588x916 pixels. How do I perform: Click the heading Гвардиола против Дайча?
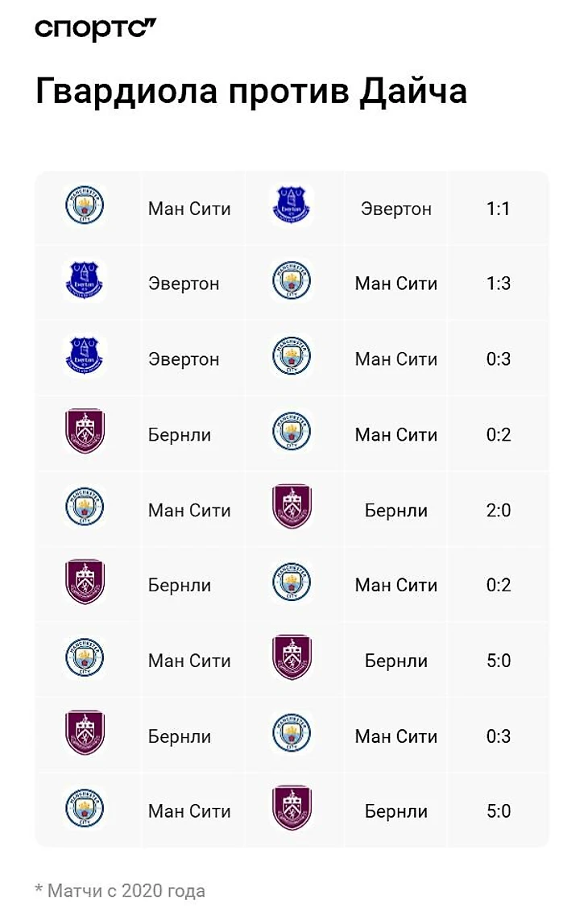pyautogui.click(x=251, y=92)
